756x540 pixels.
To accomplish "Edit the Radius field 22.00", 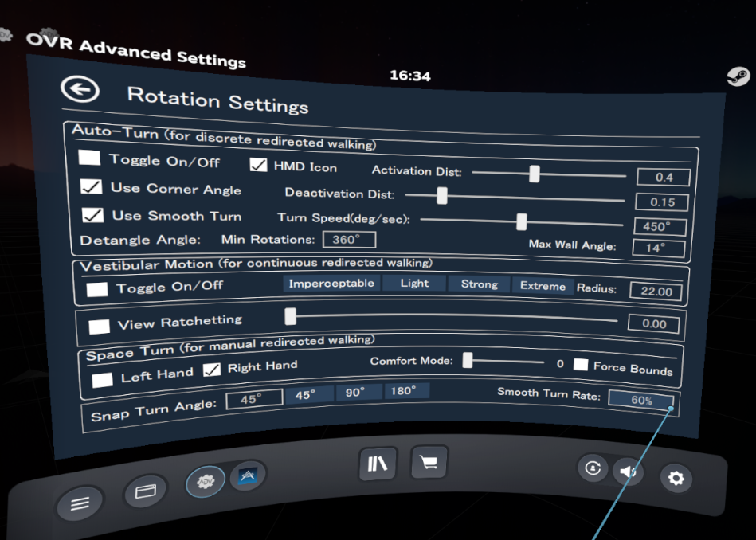I will tap(656, 292).
